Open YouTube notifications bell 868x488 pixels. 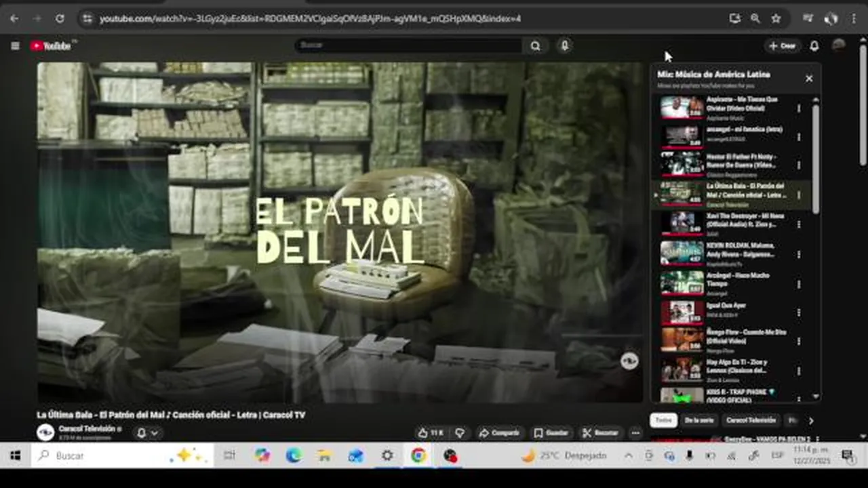[814, 45]
